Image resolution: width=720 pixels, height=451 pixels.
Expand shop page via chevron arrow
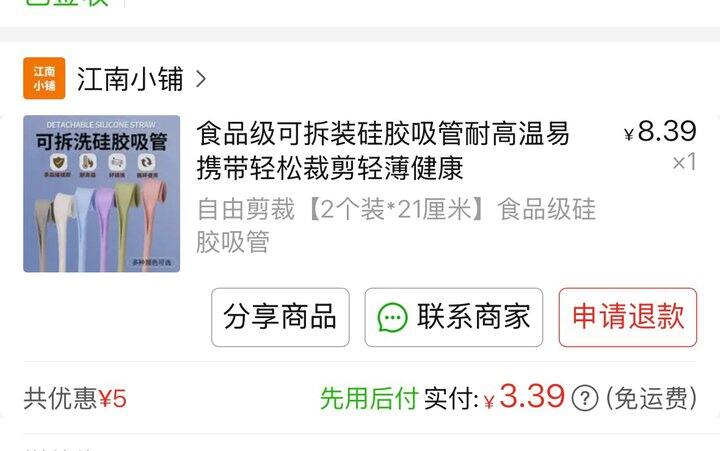(200, 79)
